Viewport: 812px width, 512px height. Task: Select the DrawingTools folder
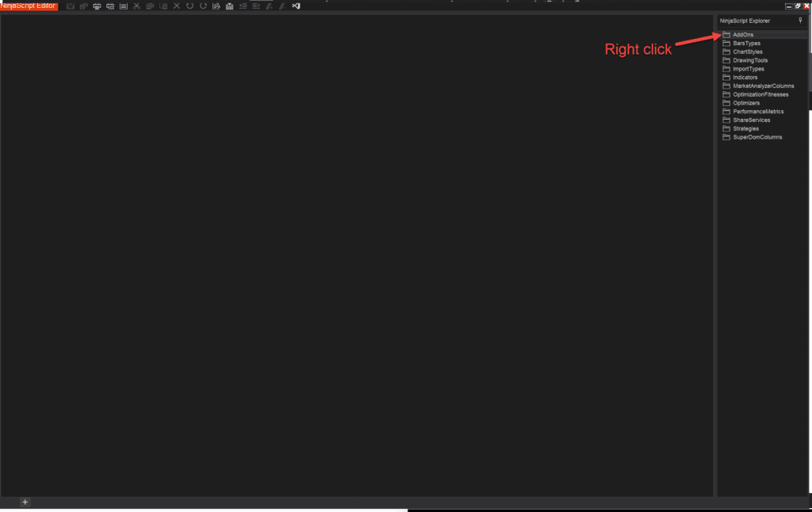click(745, 60)
